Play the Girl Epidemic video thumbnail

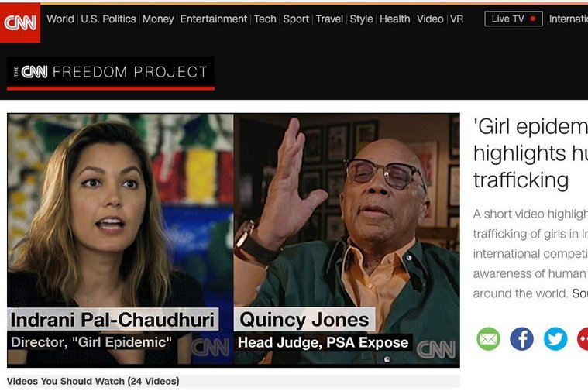233,240
